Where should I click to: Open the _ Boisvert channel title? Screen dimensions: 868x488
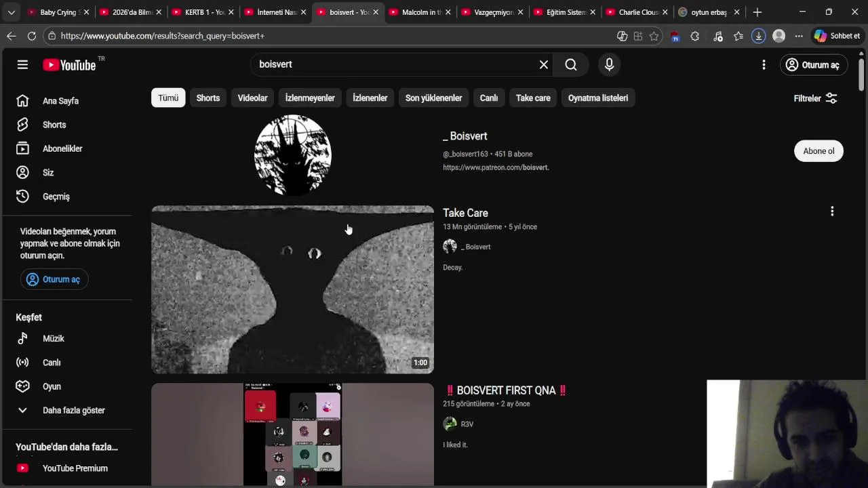(x=465, y=136)
